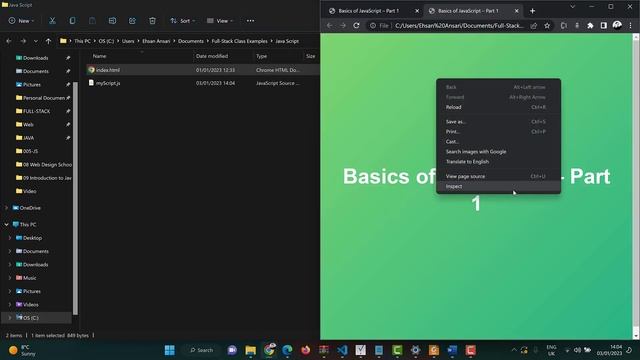Click the Share icon in Explorer toolbar

(x=132, y=21)
